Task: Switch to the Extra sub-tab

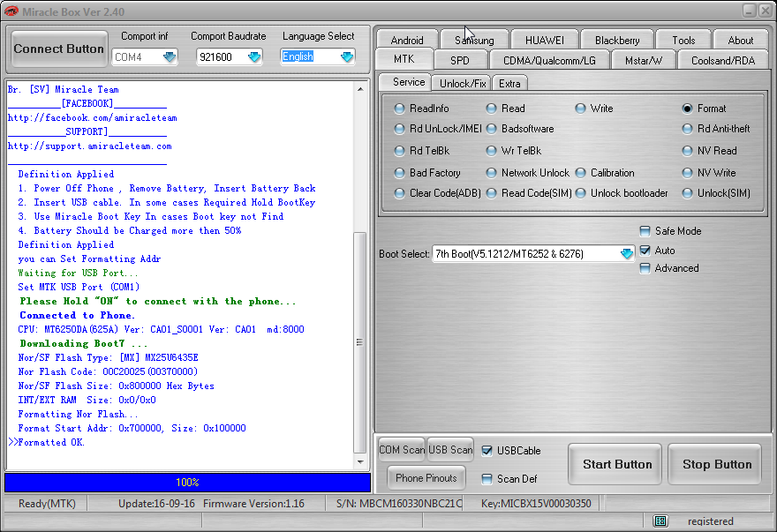Action: pos(509,83)
